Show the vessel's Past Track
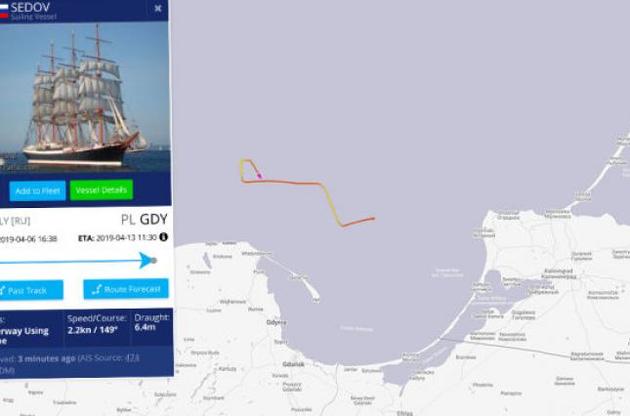Screen dimensions: 630x416 pyautogui.click(x=31, y=290)
